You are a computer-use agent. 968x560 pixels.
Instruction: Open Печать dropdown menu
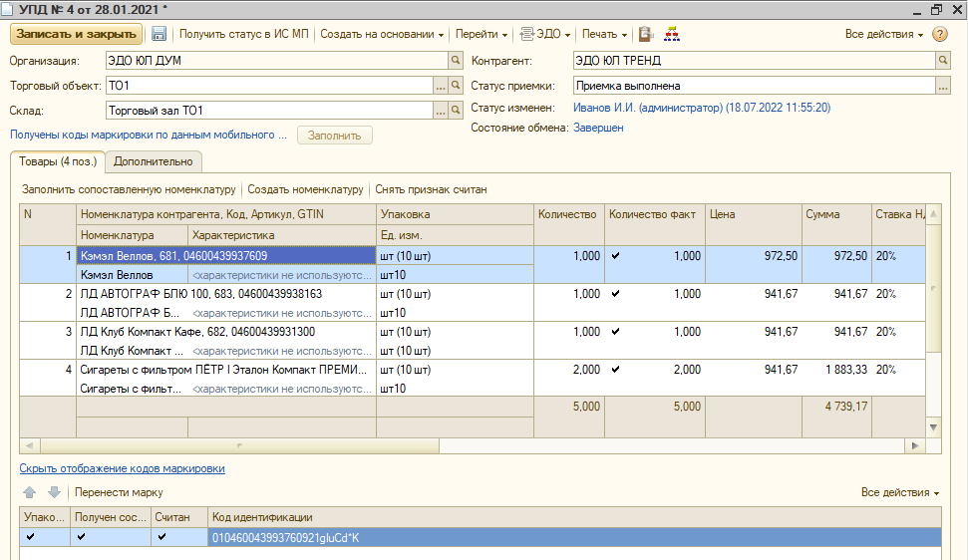[x=604, y=34]
